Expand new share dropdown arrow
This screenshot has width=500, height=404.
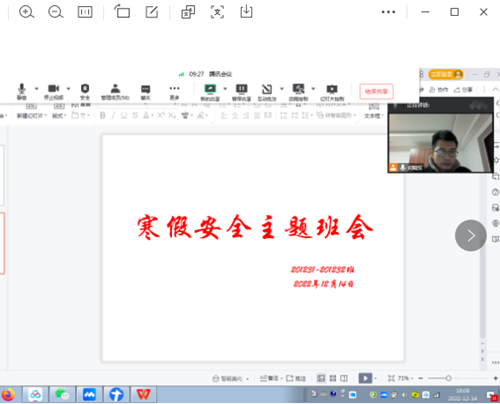pyautogui.click(x=225, y=89)
